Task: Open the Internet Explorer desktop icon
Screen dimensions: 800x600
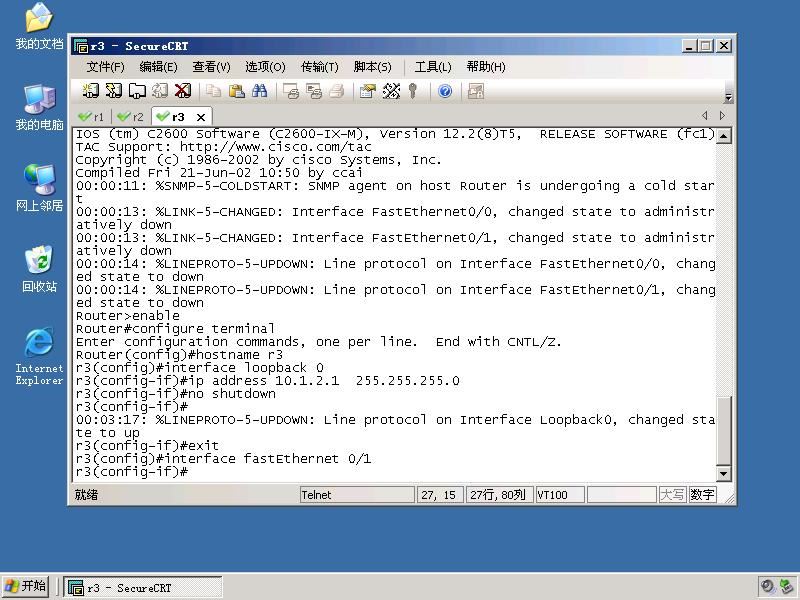Action: point(39,357)
